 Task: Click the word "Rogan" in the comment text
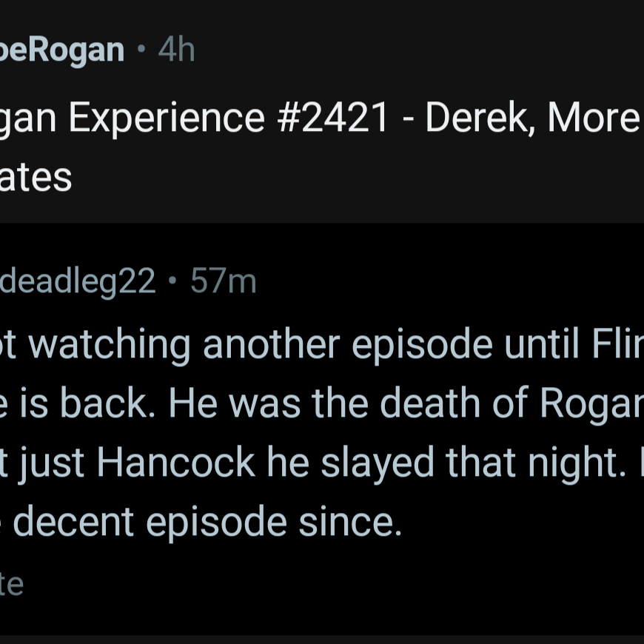pos(591,405)
